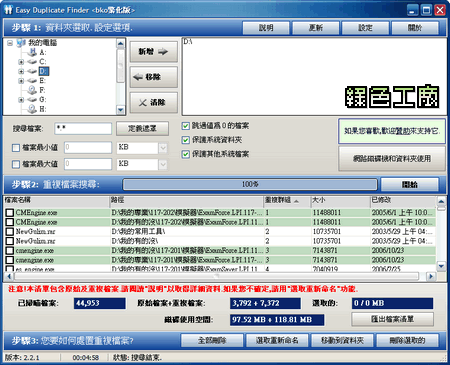Check the first NewGulim.rar row checkbox
Image resolution: width=450 pixels, height=365 pixels.
(x=10, y=232)
